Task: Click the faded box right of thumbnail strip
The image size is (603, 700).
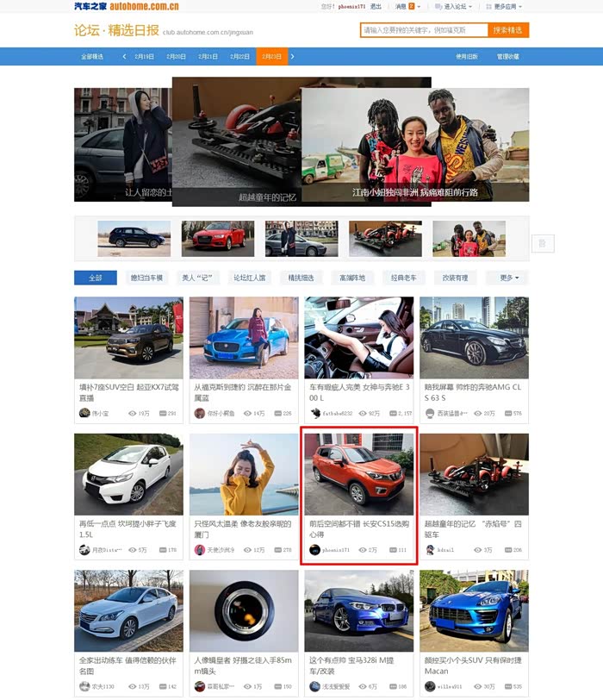Action: point(543,243)
